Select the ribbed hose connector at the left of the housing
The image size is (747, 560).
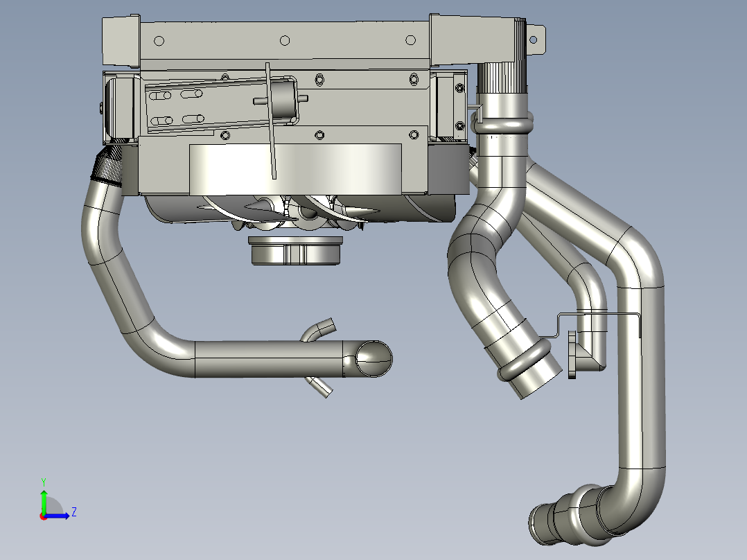pyautogui.click(x=109, y=165)
